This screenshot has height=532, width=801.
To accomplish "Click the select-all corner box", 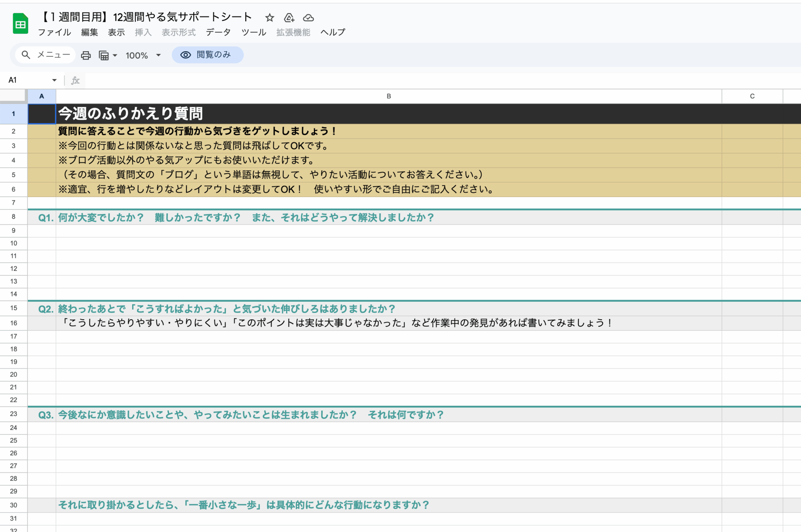I will [x=13, y=96].
